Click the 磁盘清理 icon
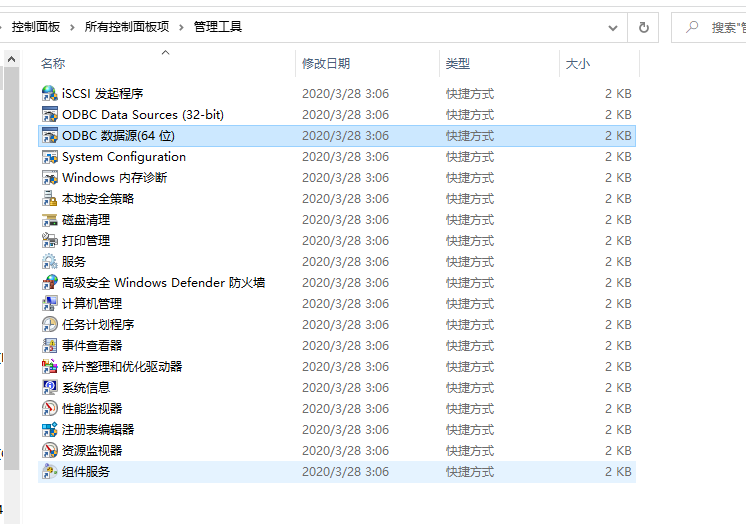Screen dimensions: 746x524 coord(49,220)
